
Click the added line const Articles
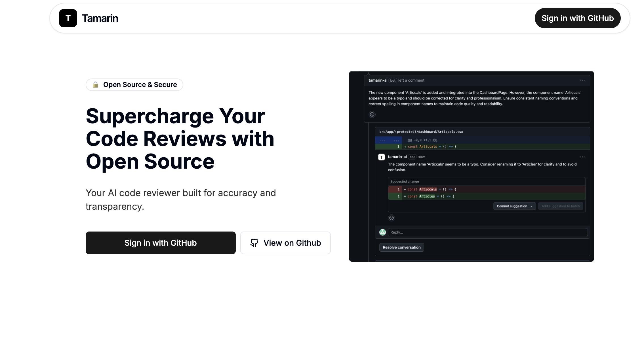pyautogui.click(x=487, y=196)
